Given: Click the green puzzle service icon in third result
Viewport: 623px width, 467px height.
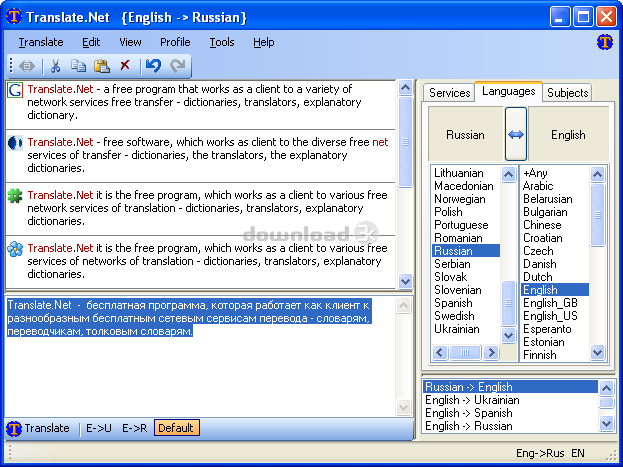Looking at the screenshot, I should (15, 196).
